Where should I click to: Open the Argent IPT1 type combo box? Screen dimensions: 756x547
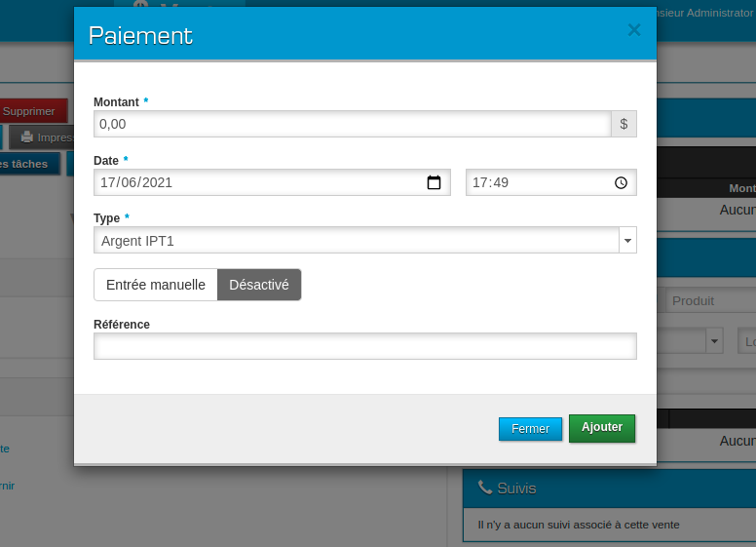coord(357,240)
